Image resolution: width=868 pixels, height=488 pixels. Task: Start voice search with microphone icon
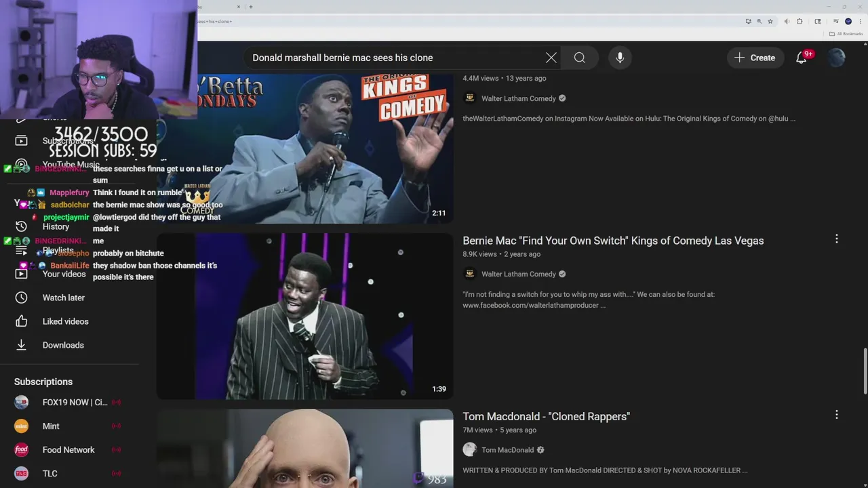coord(620,58)
